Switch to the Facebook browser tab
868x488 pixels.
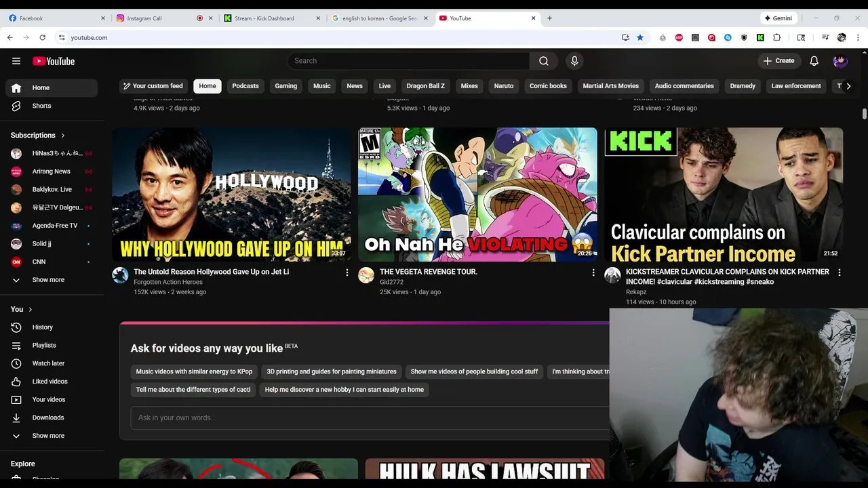point(56,18)
